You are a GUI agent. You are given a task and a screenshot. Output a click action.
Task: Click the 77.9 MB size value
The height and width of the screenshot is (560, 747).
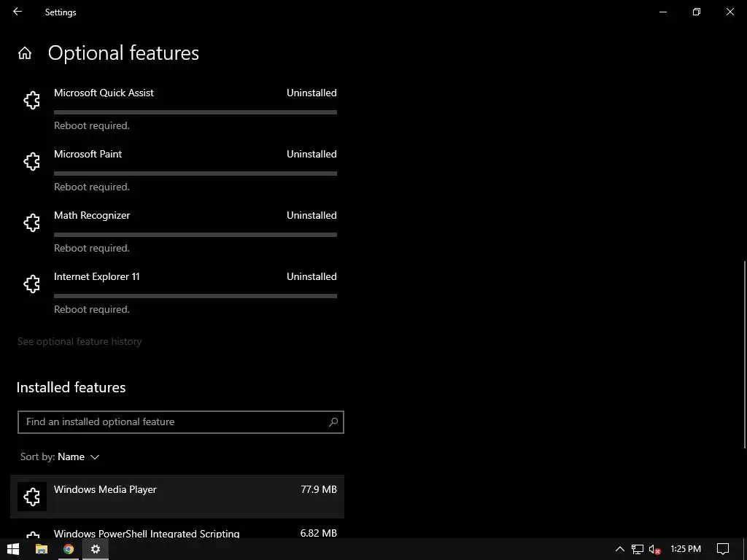(319, 489)
